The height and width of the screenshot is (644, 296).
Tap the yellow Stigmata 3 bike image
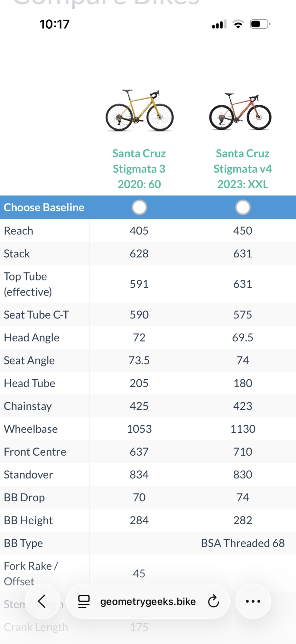coord(140,110)
